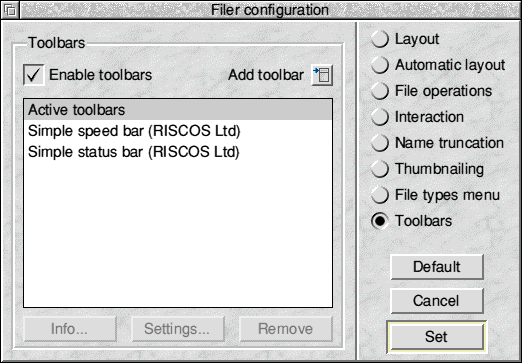Click the Set button
522x363 pixels.
point(437,337)
